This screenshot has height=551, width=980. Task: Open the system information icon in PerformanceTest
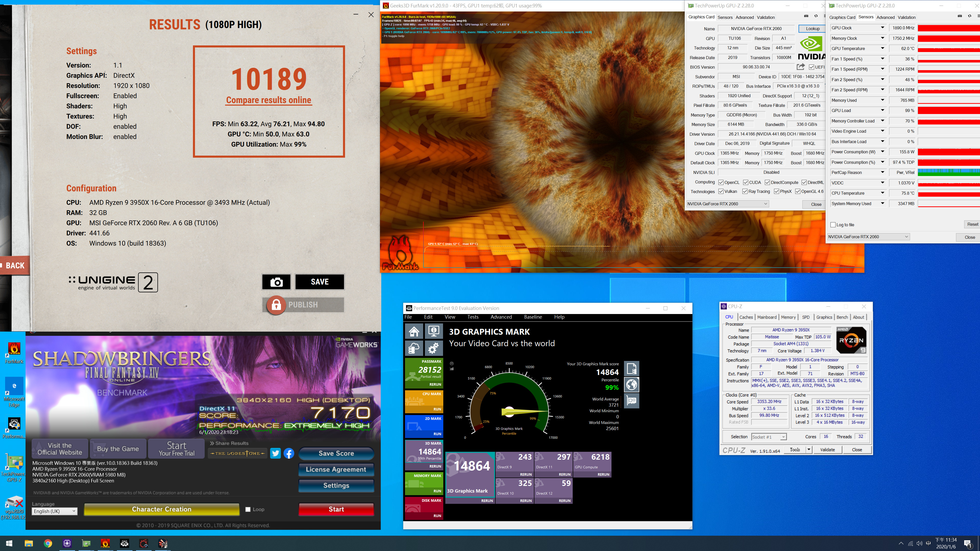(x=434, y=331)
